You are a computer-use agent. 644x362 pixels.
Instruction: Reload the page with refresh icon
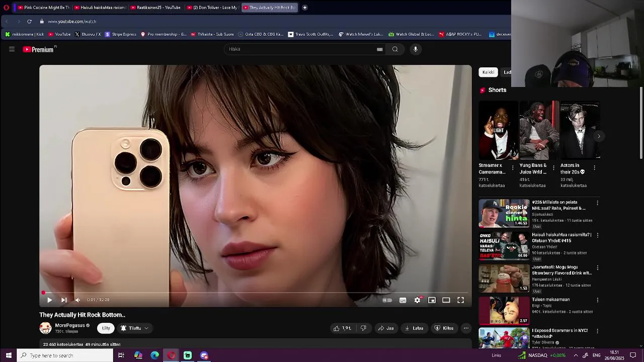coord(29,22)
